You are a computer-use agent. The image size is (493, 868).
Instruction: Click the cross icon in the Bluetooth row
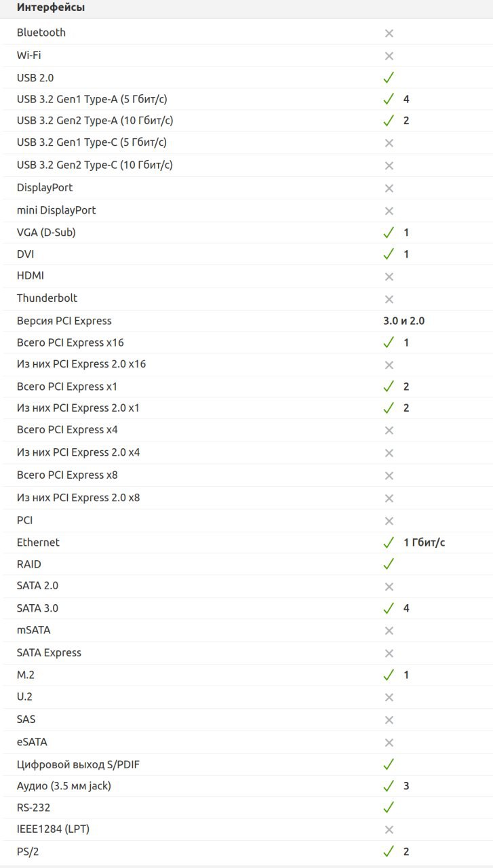click(389, 33)
